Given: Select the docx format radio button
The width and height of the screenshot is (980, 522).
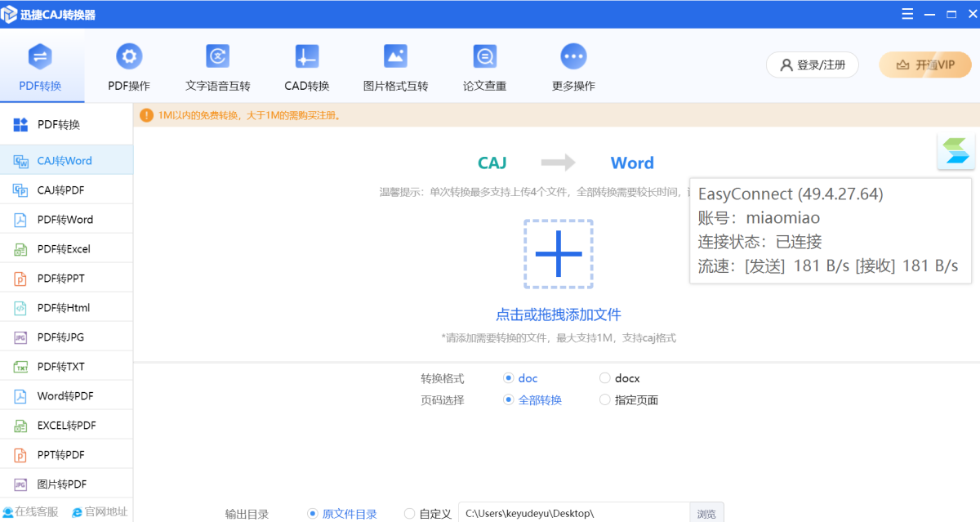Looking at the screenshot, I should tap(605, 378).
